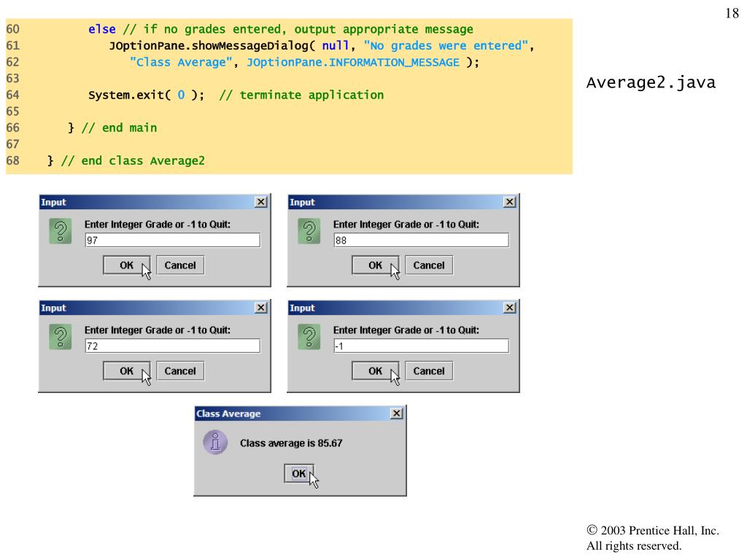Viewport: 747px width, 560px height.
Task: Click the input field containing 88
Action: tap(421, 240)
